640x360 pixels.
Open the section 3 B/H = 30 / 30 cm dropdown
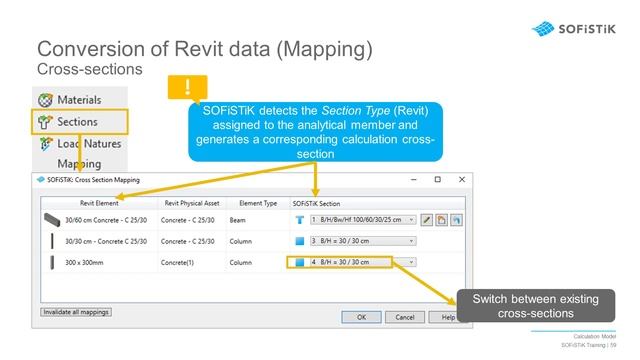tap(363, 241)
